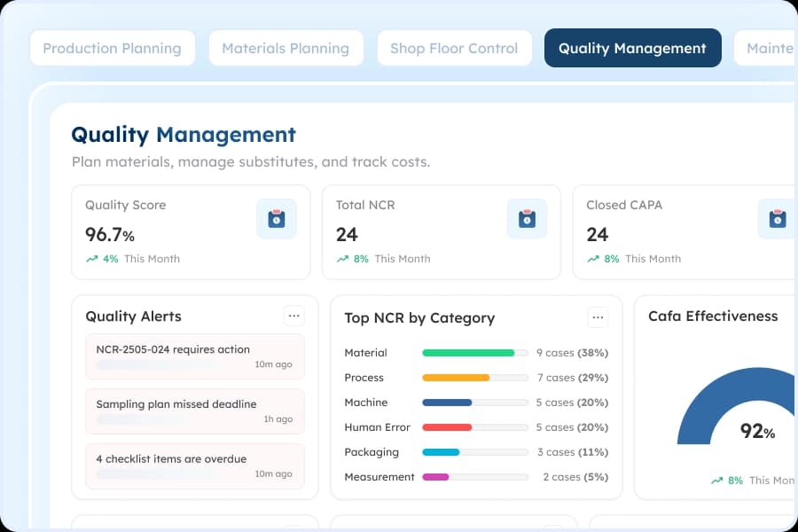Click the Quality Management page heading

coord(184,135)
